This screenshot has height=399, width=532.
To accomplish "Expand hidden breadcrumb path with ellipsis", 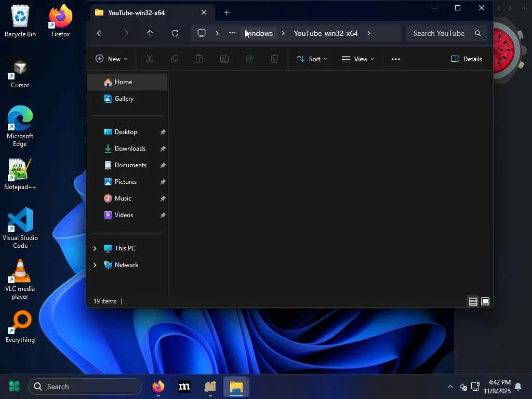I will (x=232, y=33).
